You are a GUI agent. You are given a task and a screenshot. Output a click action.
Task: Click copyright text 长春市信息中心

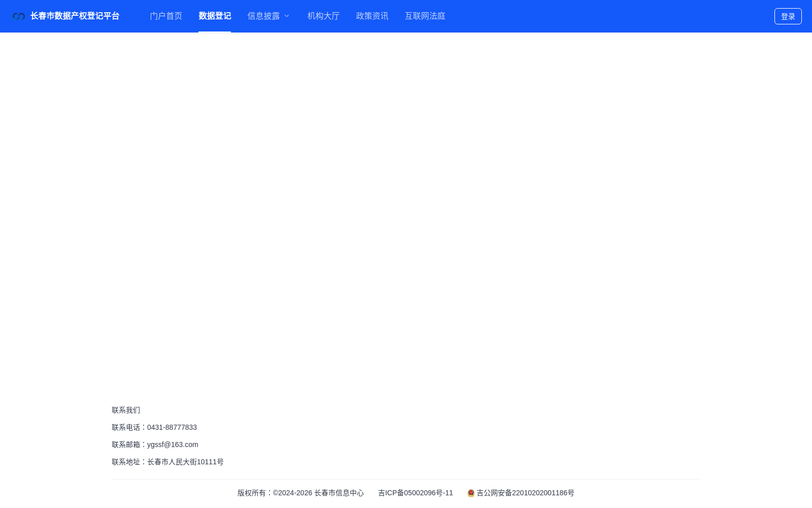[339, 493]
